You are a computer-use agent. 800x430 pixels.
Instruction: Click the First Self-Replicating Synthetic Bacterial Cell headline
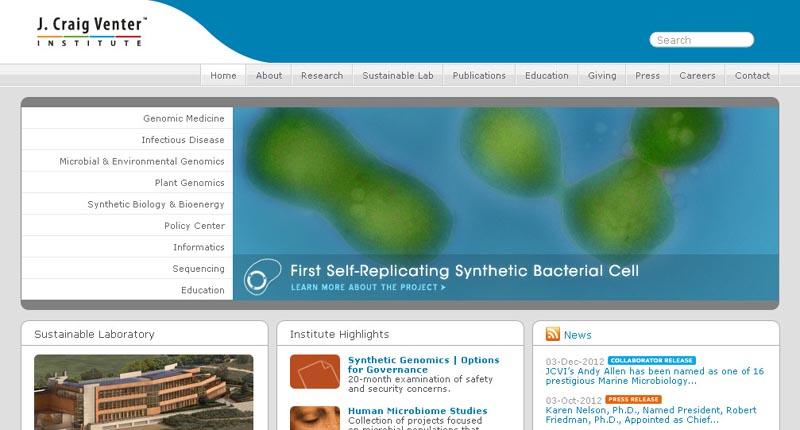464,270
